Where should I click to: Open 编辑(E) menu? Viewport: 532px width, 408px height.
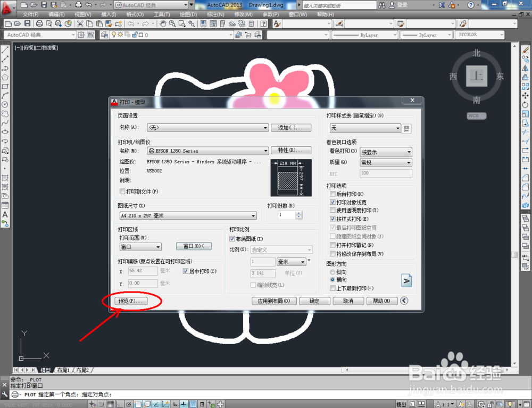point(56,14)
